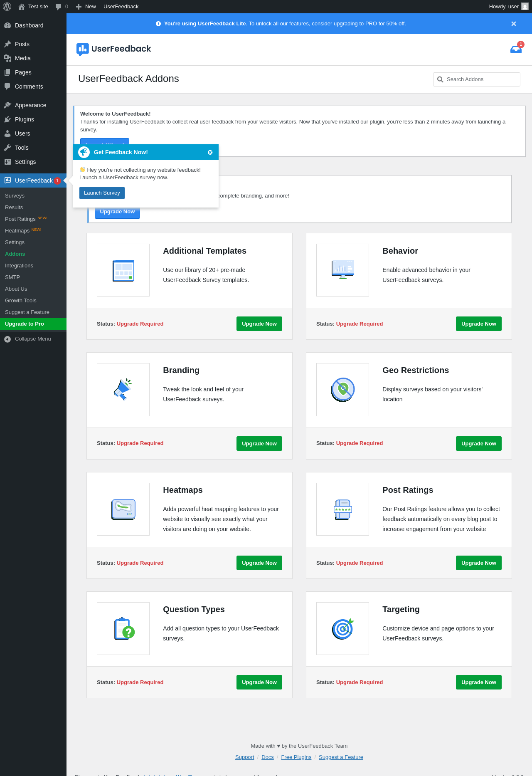Click the Heatmaps addon title
532x776 pixels.
point(183,490)
